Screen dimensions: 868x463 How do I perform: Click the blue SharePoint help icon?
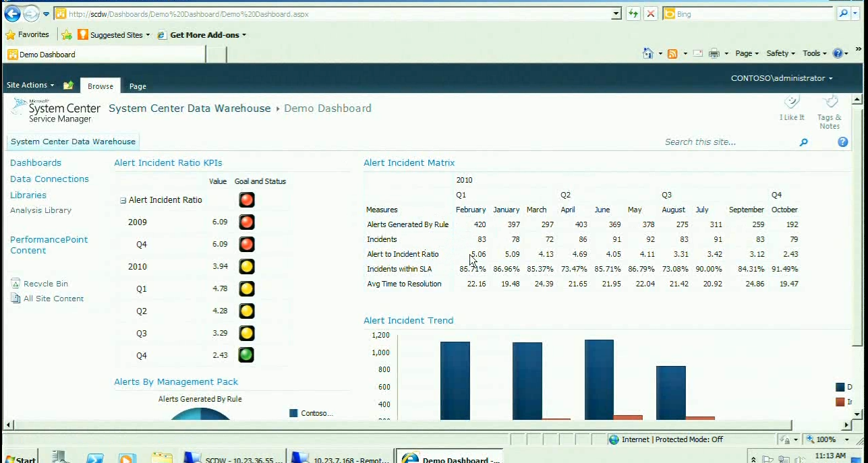[842, 142]
